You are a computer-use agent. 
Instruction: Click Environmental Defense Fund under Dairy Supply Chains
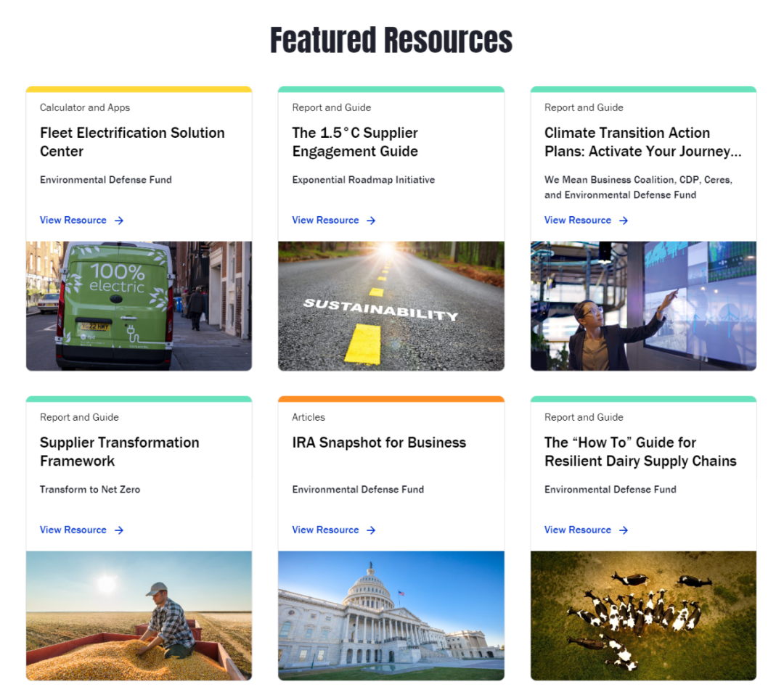point(611,490)
